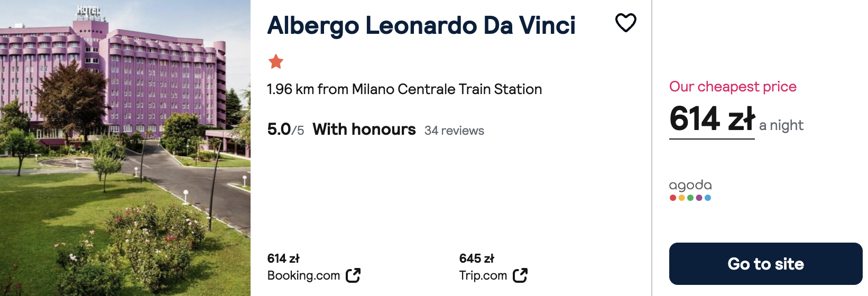Click the Booking.com external link icon
The height and width of the screenshot is (296, 868).
click(x=353, y=275)
